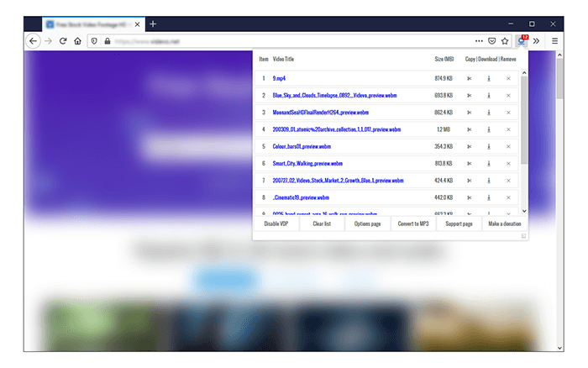
Task: Click Convert to MP3 button
Action: 413,224
